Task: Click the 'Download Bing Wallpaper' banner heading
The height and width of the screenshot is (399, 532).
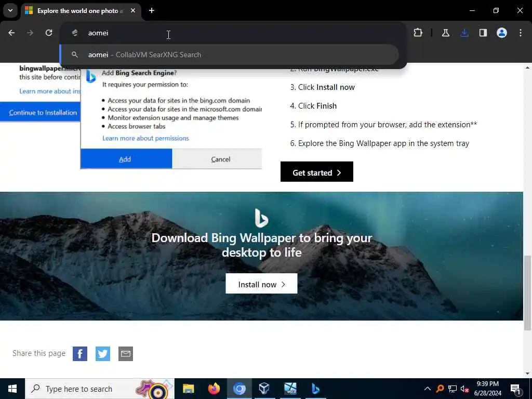Action: pos(262,245)
